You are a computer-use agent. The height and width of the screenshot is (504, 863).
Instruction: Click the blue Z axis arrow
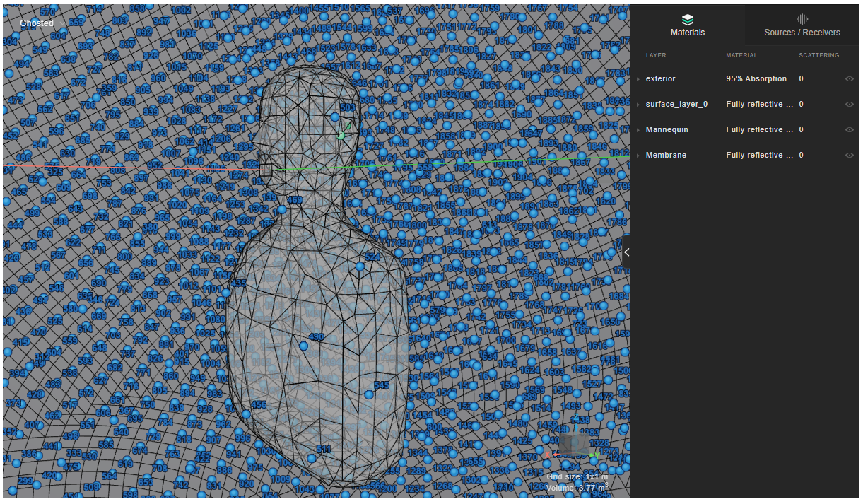[575, 426]
